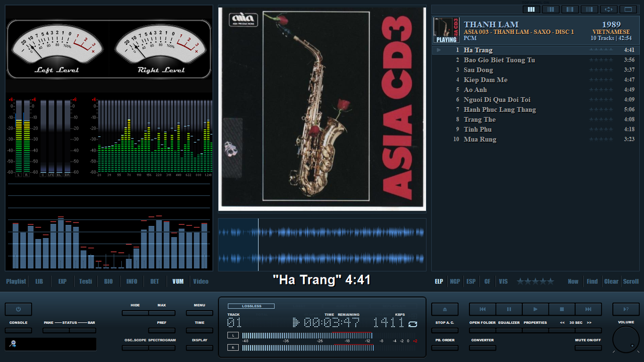Image resolution: width=644 pixels, height=362 pixels.
Task: Click the Find link
Action: [x=593, y=281]
